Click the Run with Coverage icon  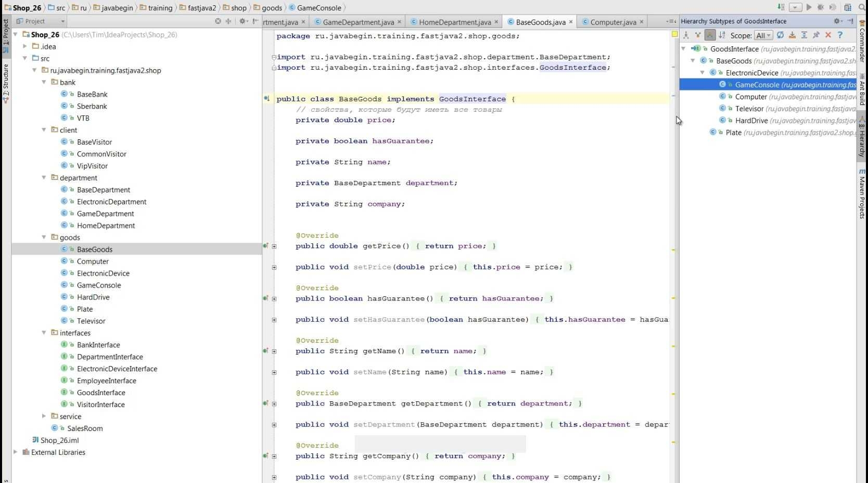click(x=833, y=7)
